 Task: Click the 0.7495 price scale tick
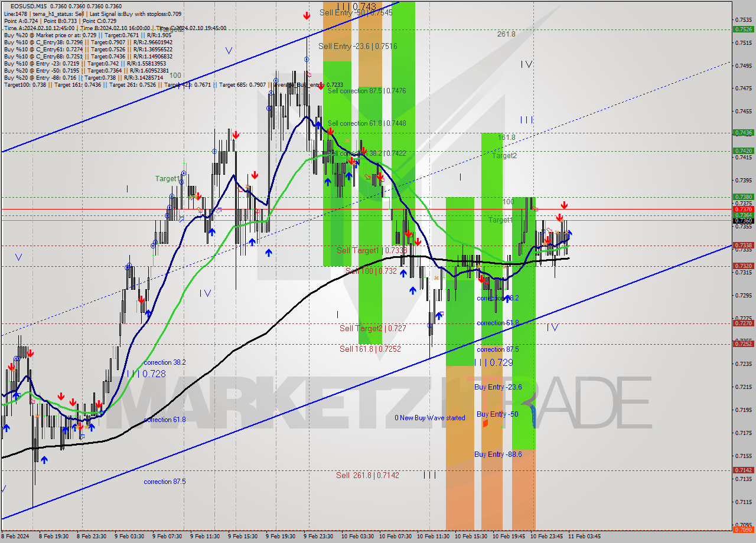744,66
